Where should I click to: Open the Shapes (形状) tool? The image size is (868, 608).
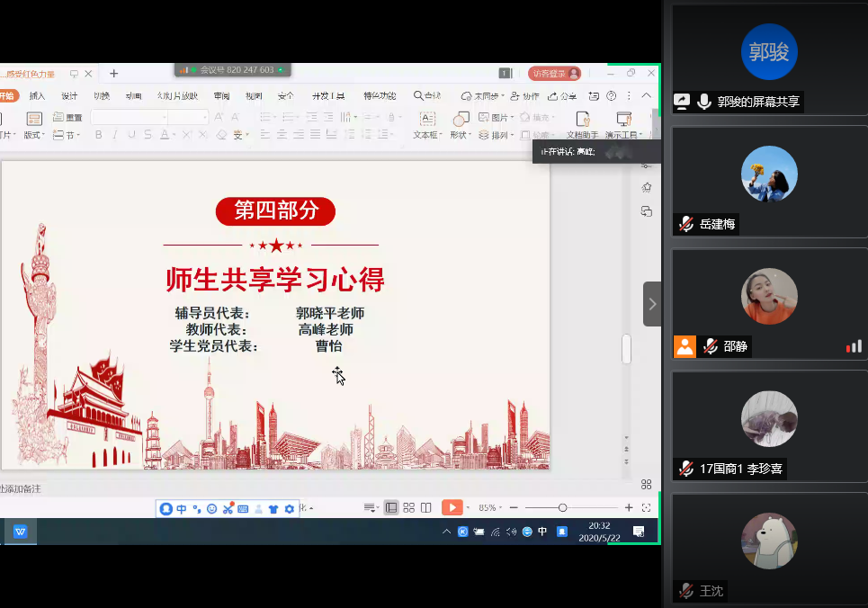(x=460, y=124)
